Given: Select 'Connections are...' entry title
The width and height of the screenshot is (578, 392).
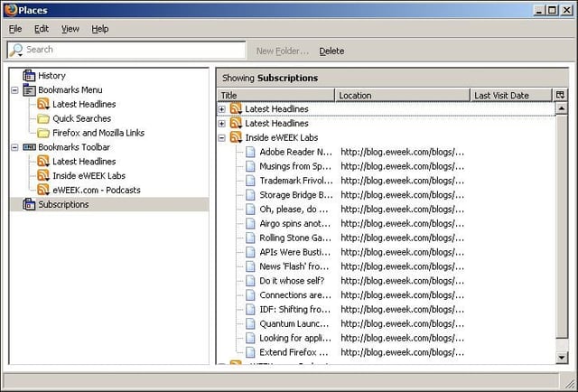Looking at the screenshot, I should pyautogui.click(x=295, y=295).
